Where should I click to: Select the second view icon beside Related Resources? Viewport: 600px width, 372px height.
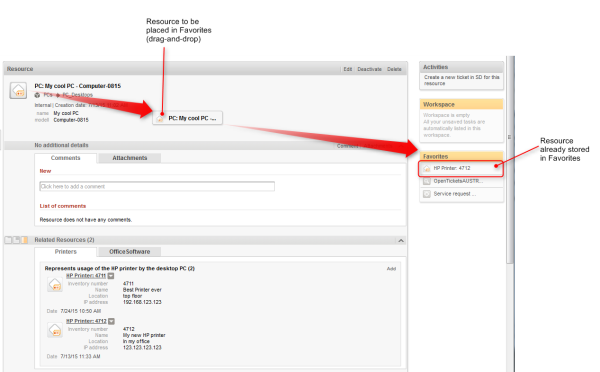click(x=16, y=240)
